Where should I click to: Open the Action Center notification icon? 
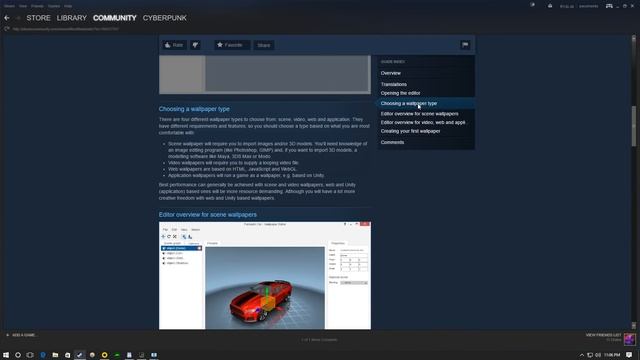pos(629,355)
